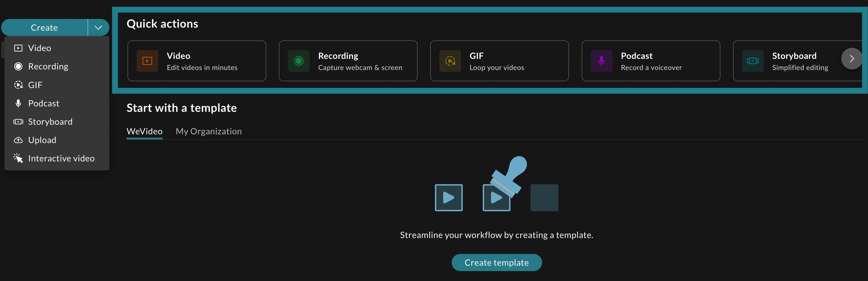
Task: Open the GIF quick action card
Action: pos(499,61)
